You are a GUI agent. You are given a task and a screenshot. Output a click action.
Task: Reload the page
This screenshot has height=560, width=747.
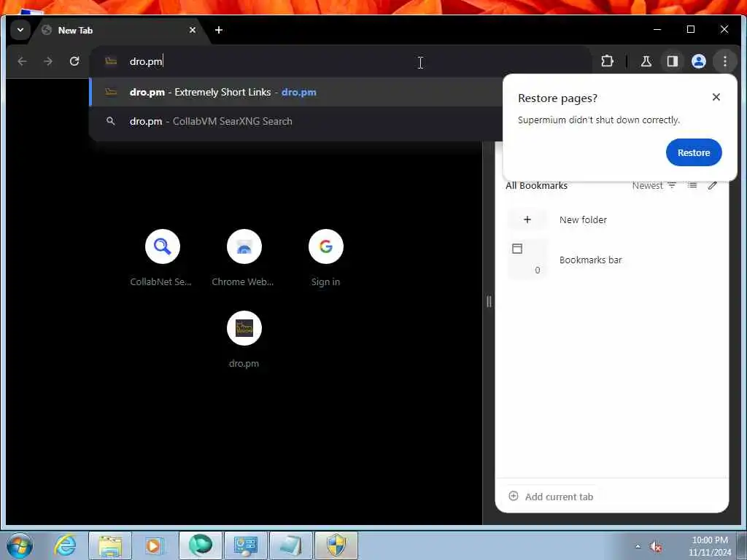74,61
